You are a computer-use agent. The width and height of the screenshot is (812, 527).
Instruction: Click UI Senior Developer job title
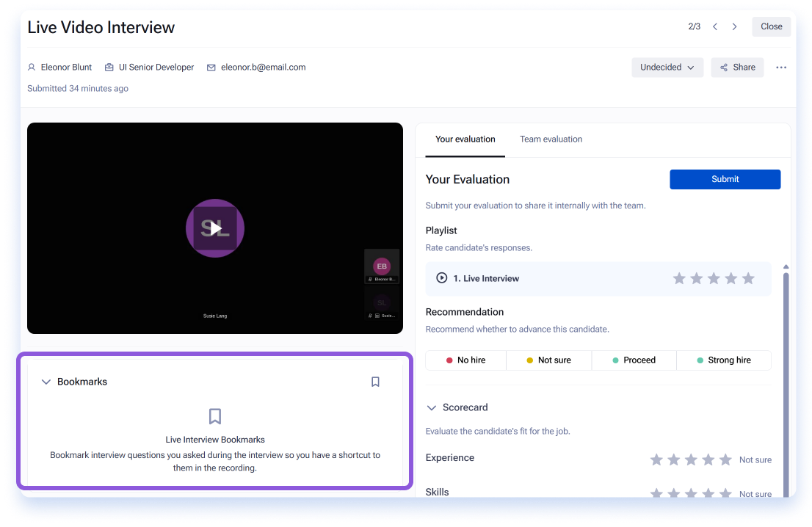coord(156,68)
